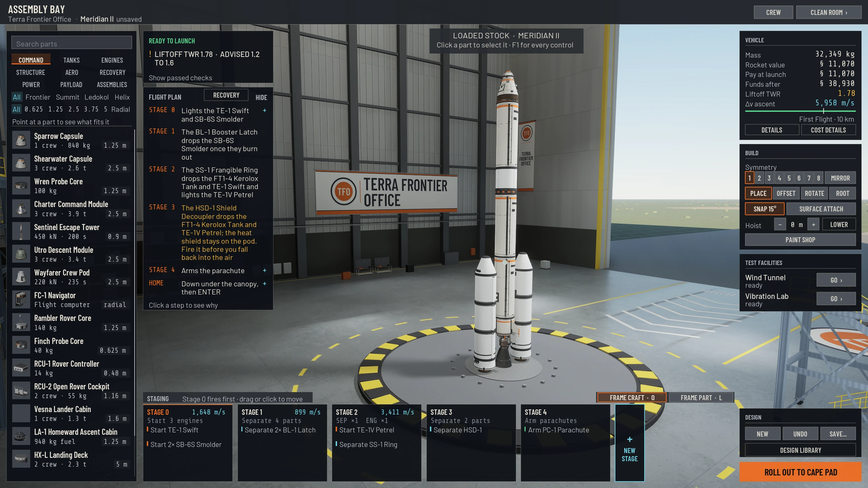This screenshot has width=868, height=488.
Task: Select the HX-L Landing Deck icon
Action: [x=21, y=459]
